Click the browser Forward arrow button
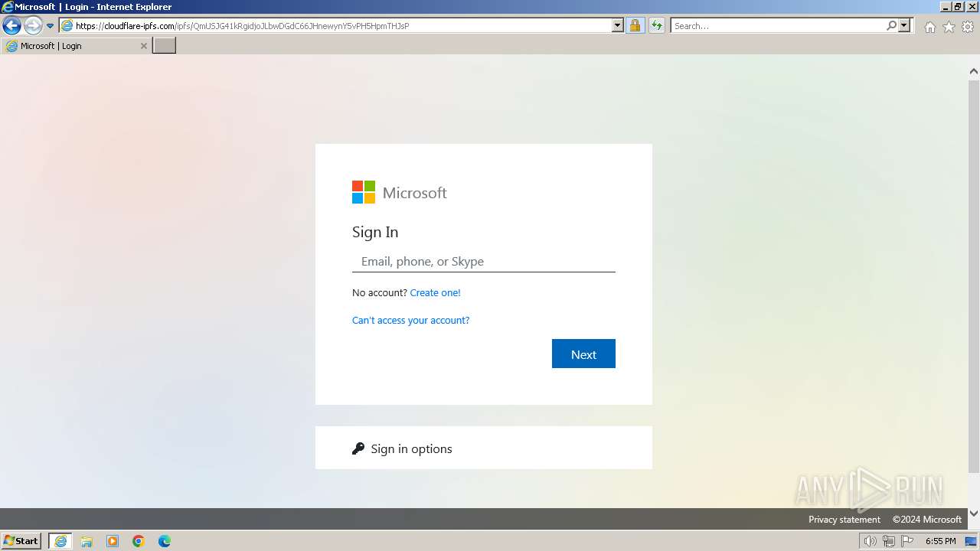Screen dimensions: 980x551 33,26
